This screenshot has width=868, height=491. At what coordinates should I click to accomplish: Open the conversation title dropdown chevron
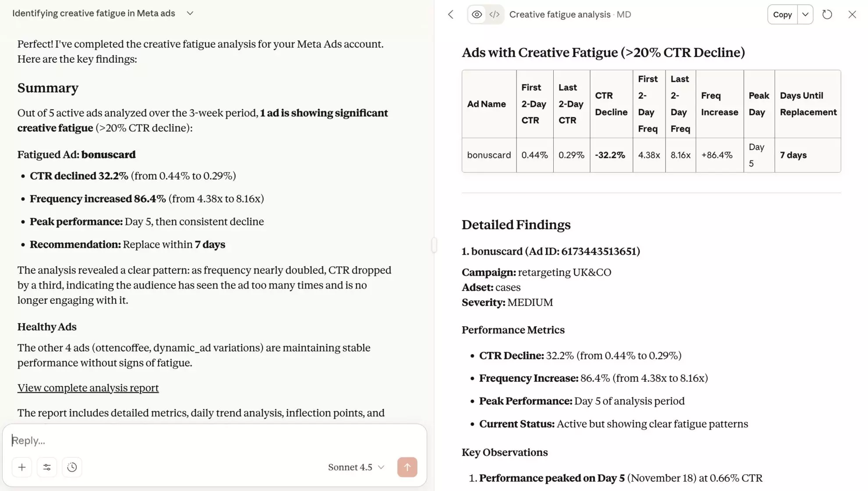tap(190, 13)
